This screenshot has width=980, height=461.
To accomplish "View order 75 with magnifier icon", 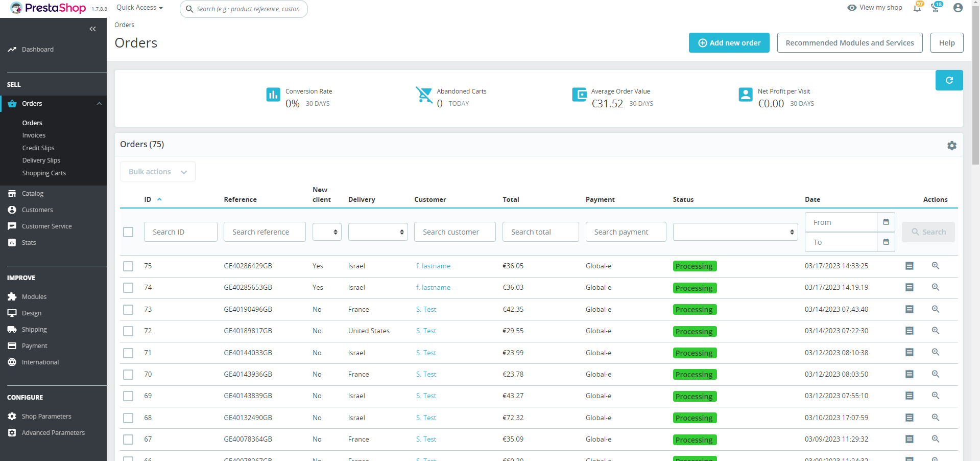I will [x=935, y=266].
